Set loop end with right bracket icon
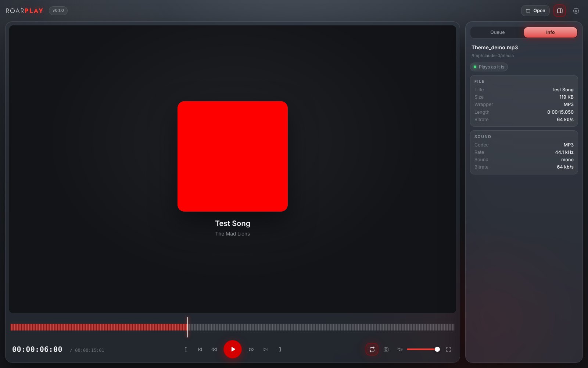 [280, 349]
